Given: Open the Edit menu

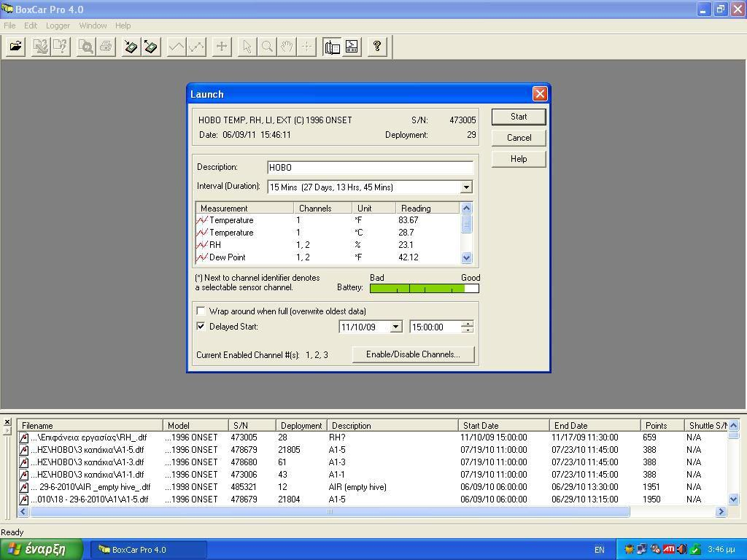Looking at the screenshot, I should tap(31, 26).
